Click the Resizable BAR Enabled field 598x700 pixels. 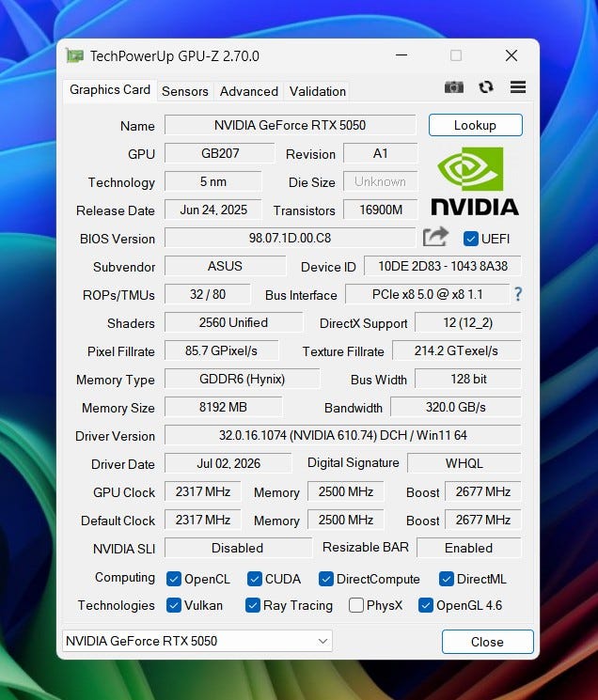pos(469,548)
